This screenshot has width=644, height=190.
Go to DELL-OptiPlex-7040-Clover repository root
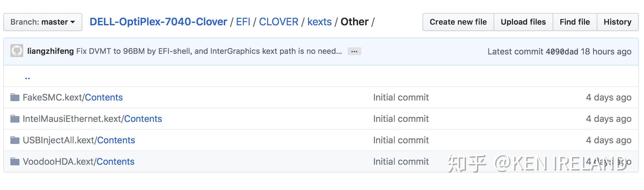(x=158, y=22)
